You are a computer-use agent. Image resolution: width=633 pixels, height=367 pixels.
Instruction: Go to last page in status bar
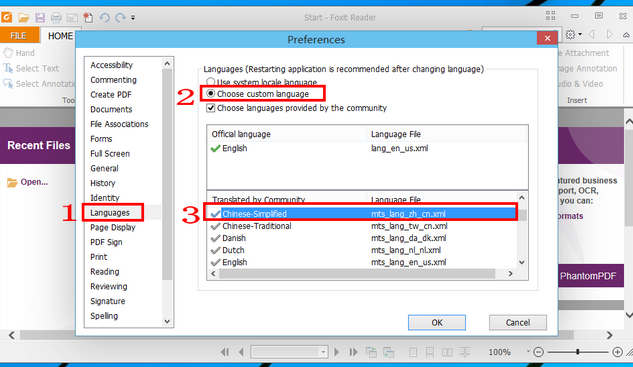[x=353, y=352]
